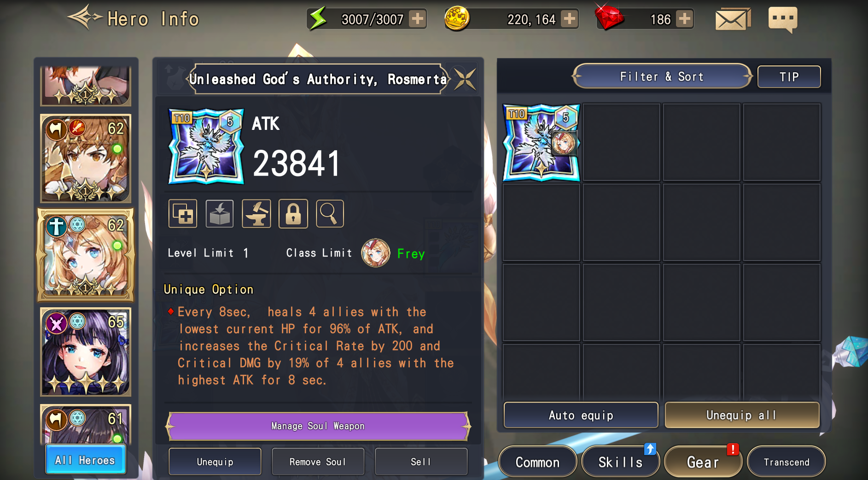
Task: Open the All Heroes filter
Action: [x=85, y=459]
